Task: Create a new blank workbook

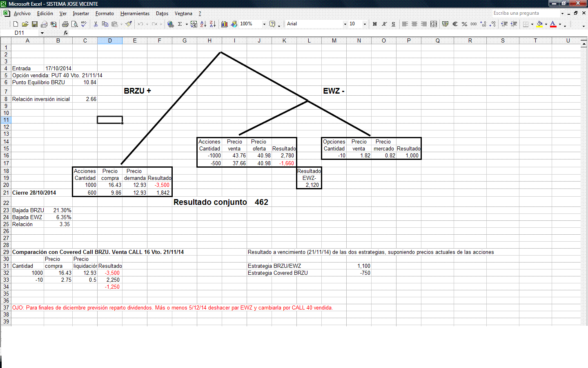Action: click(x=16, y=24)
